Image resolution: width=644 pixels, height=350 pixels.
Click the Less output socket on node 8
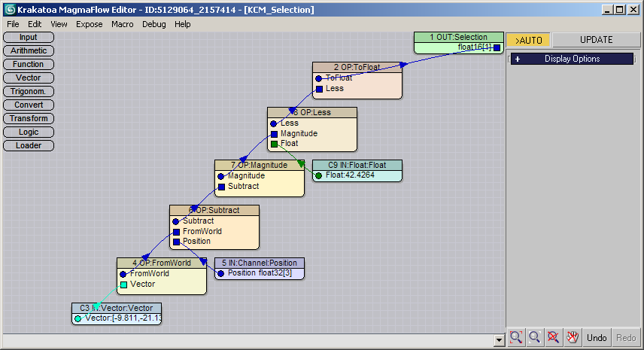click(274, 123)
